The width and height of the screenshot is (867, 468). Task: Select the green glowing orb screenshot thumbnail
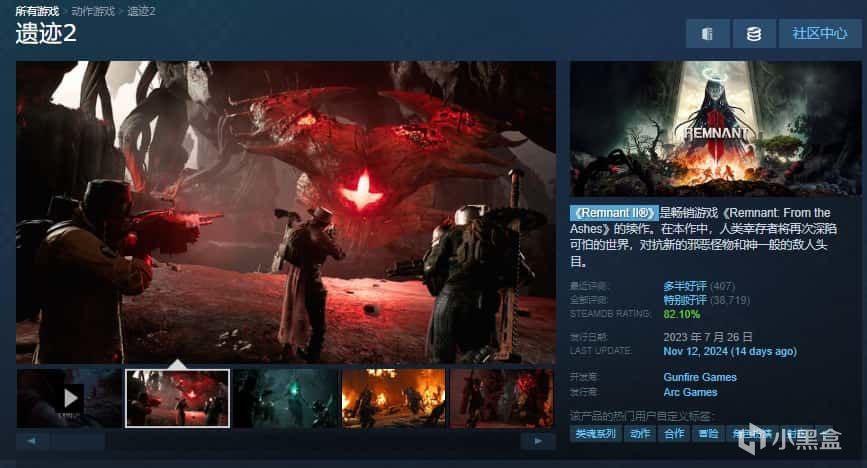point(285,398)
